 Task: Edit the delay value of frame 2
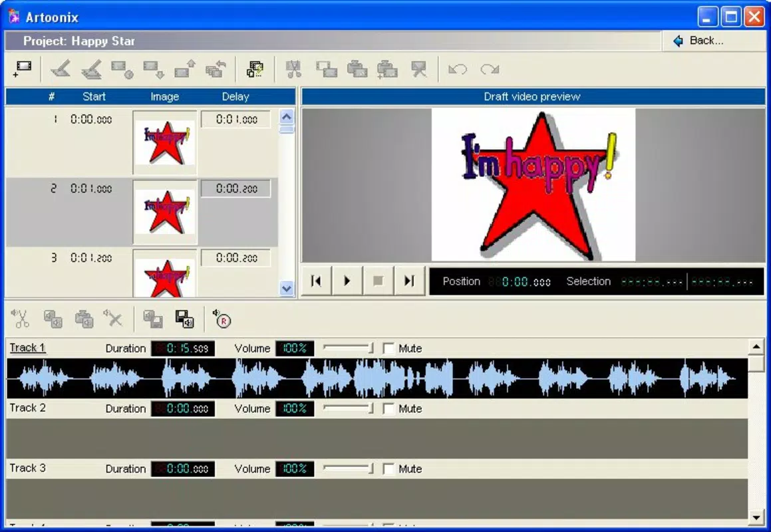click(236, 189)
